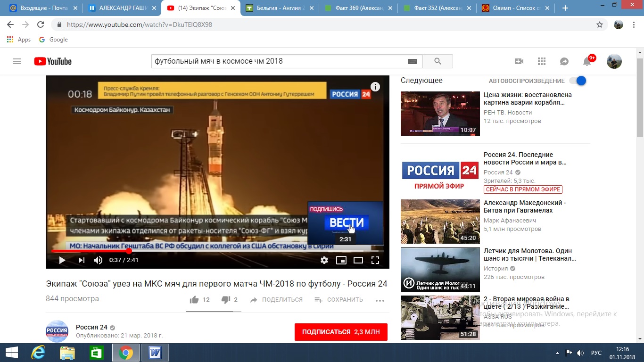Open File Explorer from taskbar

point(67,353)
